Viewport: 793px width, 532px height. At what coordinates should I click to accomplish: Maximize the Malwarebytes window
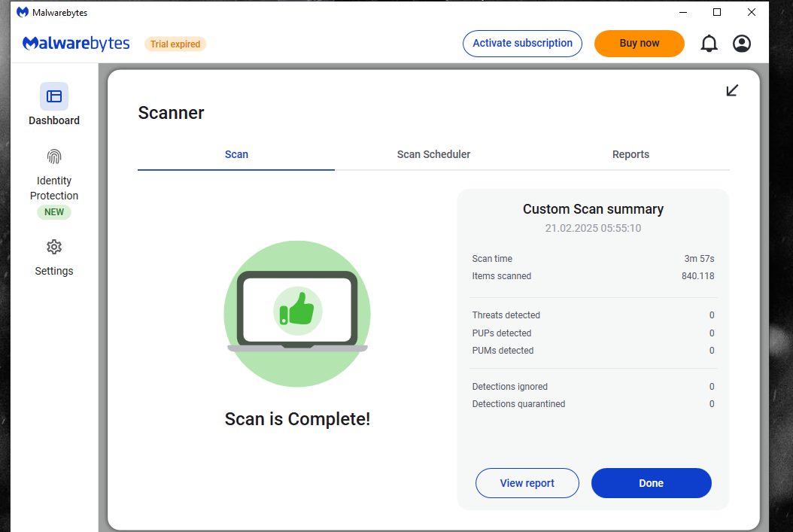(x=717, y=12)
